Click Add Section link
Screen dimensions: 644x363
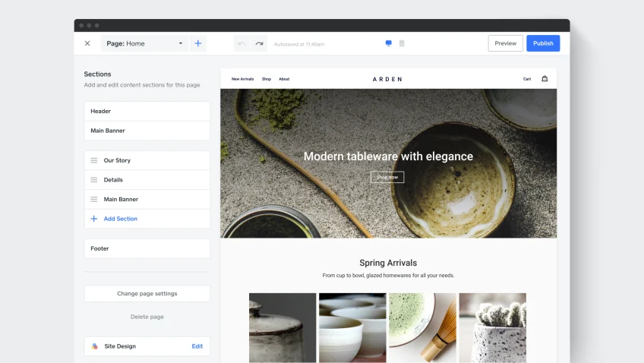pyautogui.click(x=120, y=219)
